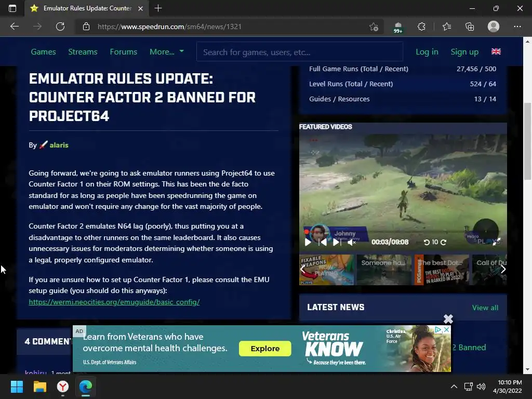Open the browser Extensions puzzle icon
Image resolution: width=532 pixels, height=399 pixels.
[421, 26]
